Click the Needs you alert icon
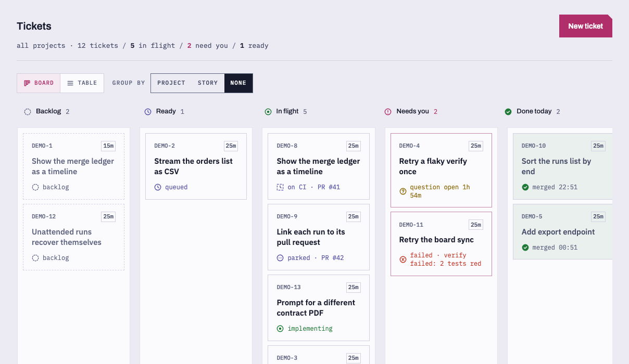 point(388,111)
